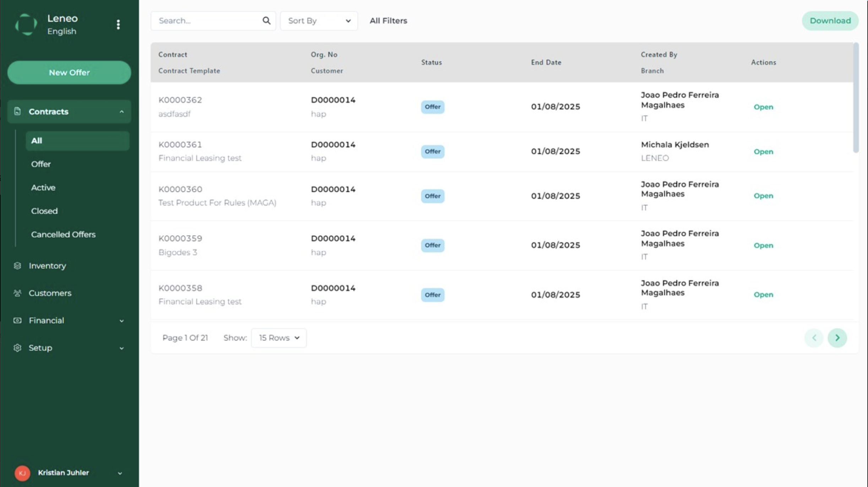Click the Bigodes 3 template text
This screenshot has height=487, width=868.
point(178,252)
